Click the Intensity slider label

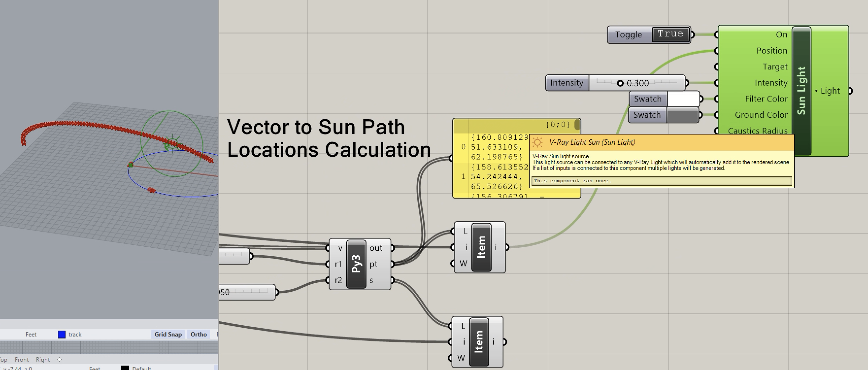tap(567, 83)
